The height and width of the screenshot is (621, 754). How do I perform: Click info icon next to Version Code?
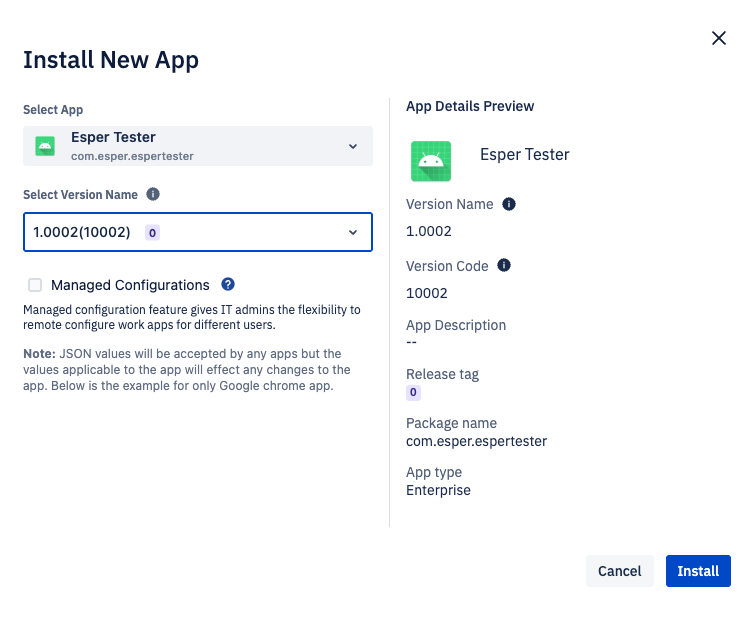tap(504, 265)
